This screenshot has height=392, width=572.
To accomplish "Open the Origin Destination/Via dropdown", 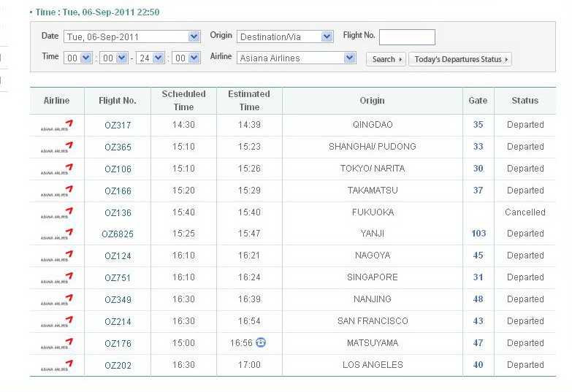I will pos(285,36).
